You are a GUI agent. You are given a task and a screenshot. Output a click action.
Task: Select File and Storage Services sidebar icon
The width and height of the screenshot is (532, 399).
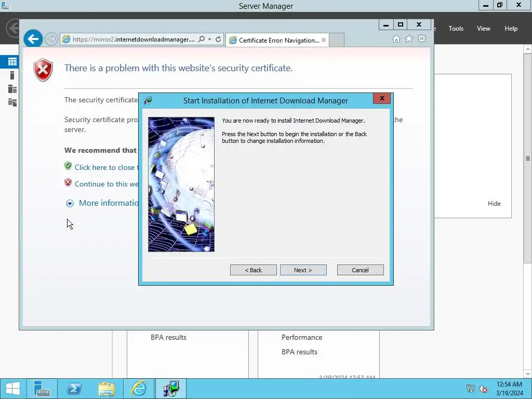click(x=12, y=102)
